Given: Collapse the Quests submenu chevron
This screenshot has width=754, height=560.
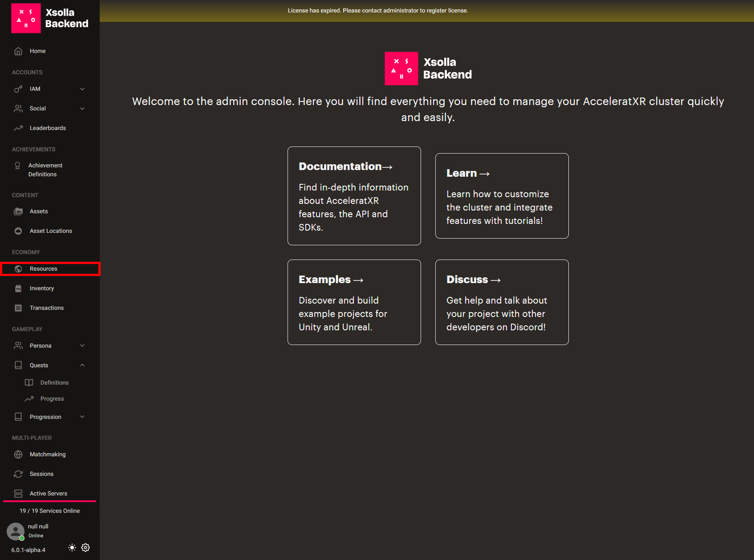Looking at the screenshot, I should 82,365.
